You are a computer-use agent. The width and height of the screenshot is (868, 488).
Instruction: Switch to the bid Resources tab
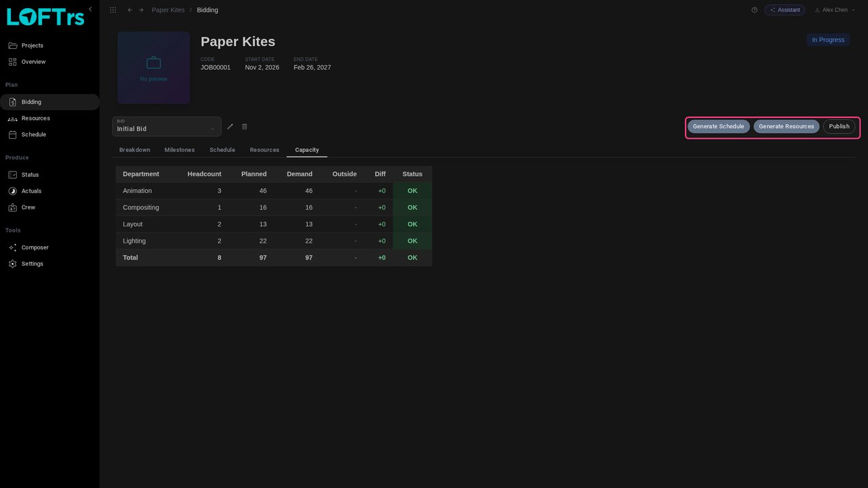[x=264, y=150]
